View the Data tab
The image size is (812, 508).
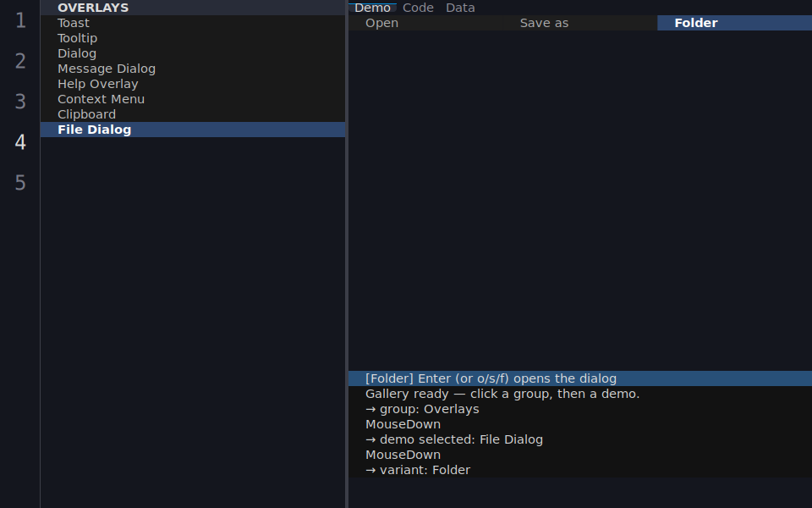(x=460, y=8)
